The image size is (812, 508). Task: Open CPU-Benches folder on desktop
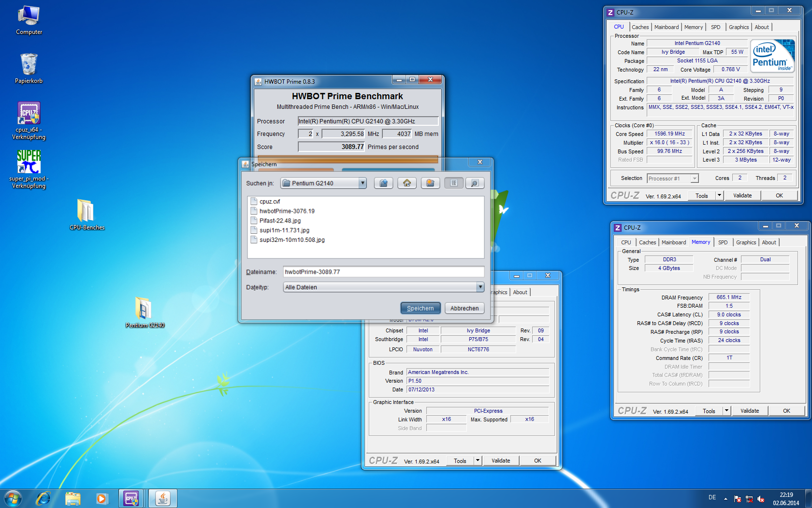(87, 215)
